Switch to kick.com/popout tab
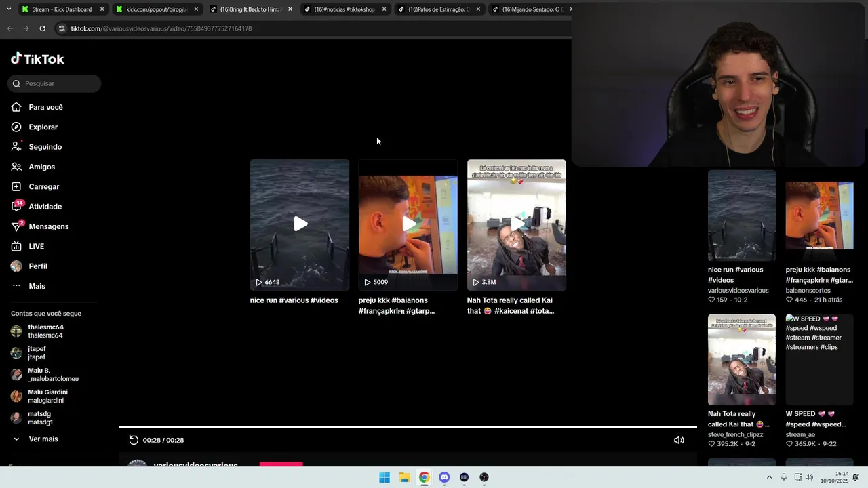 click(156, 9)
